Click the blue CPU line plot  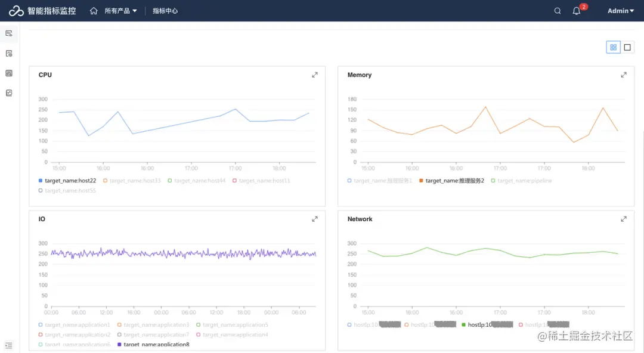click(x=184, y=122)
